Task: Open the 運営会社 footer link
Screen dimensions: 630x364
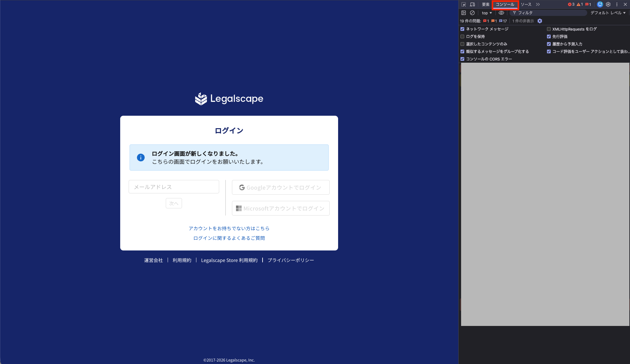Action: 154,260
